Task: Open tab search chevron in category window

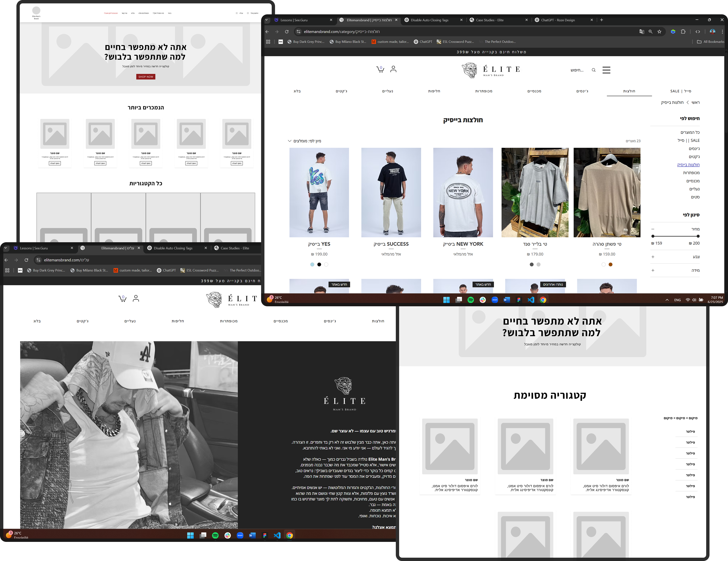Action: pos(266,20)
